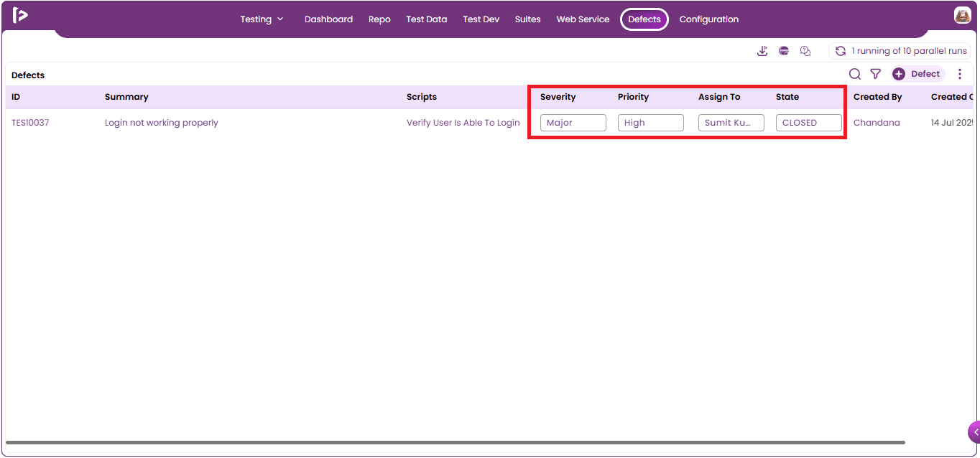Open the Priority dropdown showing High
The image size is (980, 458).
(651, 123)
